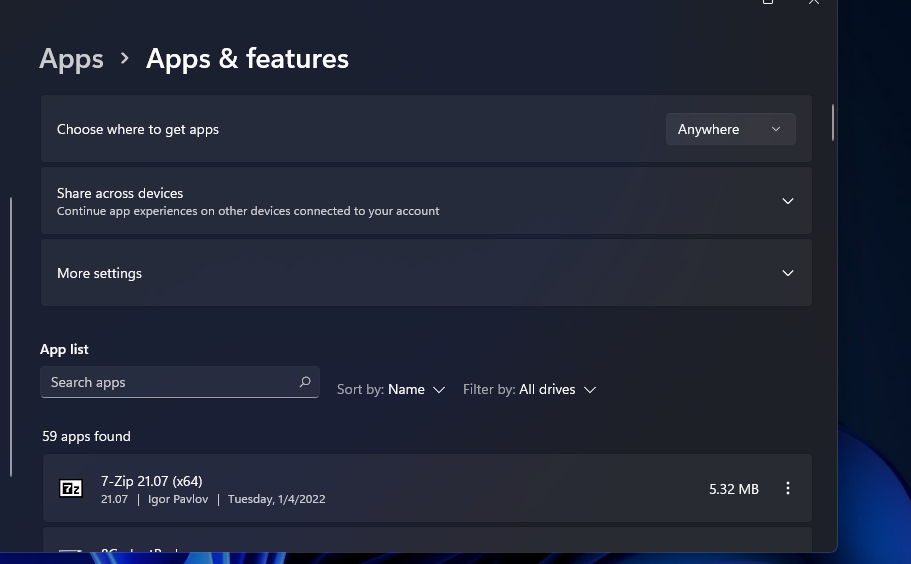This screenshot has width=911, height=564.
Task: Click the 5.32 MB size of 7-Zip
Action: [734, 489]
